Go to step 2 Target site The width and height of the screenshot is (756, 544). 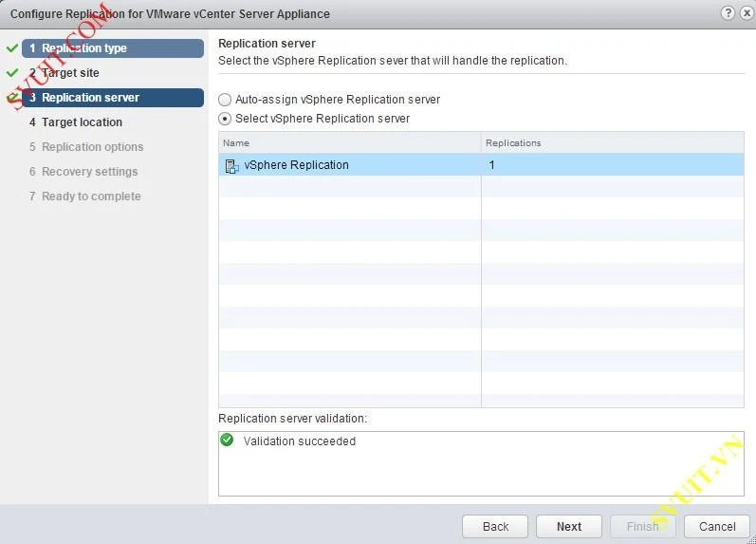[70, 73]
